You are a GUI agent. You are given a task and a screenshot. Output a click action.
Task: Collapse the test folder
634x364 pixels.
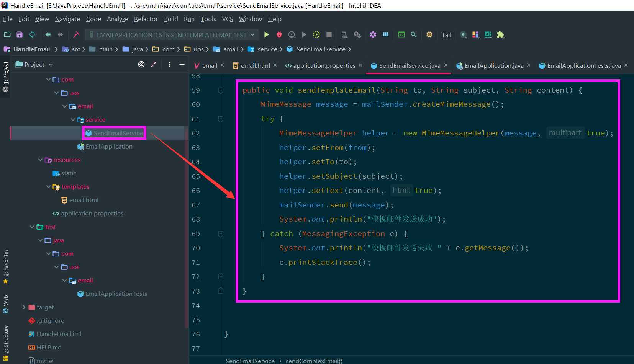(32, 227)
